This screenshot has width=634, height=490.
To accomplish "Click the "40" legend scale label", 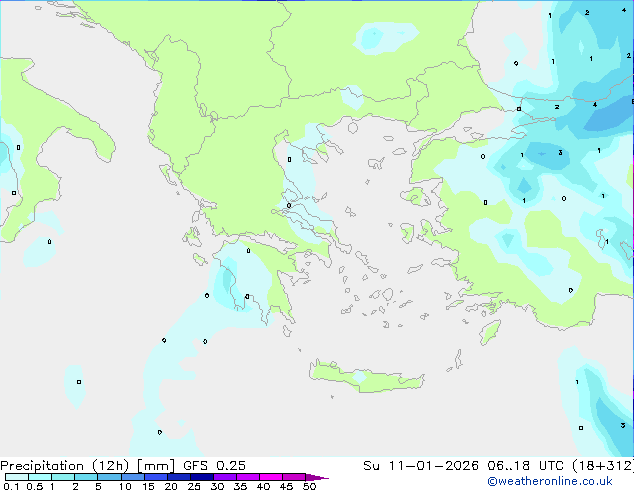I will tap(264, 486).
